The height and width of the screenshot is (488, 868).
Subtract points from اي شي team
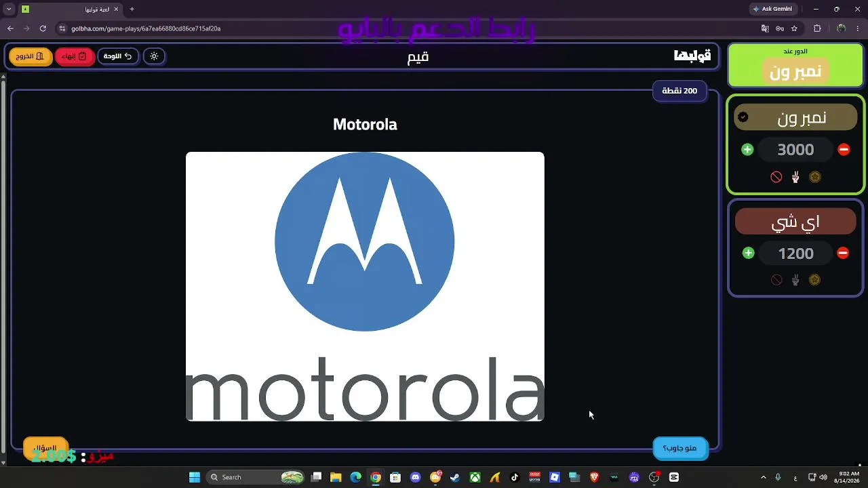tap(843, 253)
